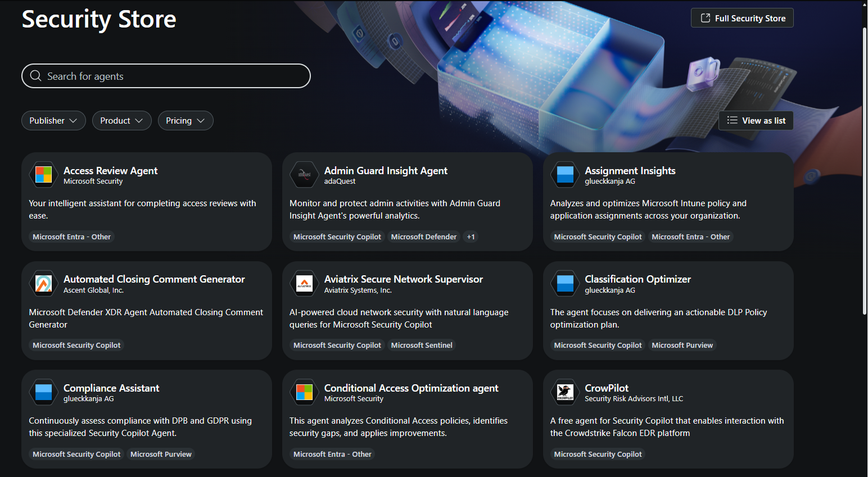This screenshot has height=477, width=868.
Task: Click the Assignment Insights glueckkanja icon
Action: 565,175
